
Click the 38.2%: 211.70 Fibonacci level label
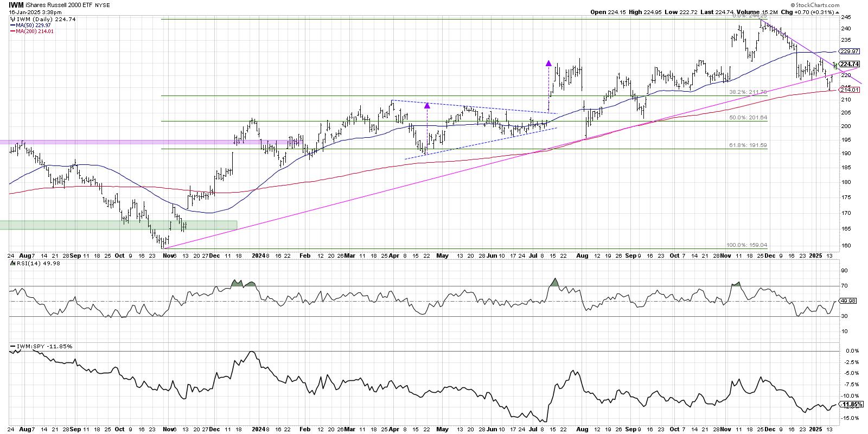click(748, 93)
